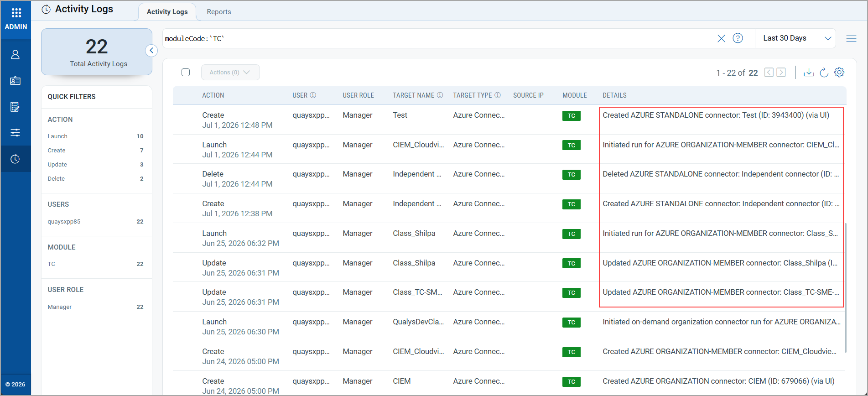Click details 'Initiated on-demand organization connector run'
The image size is (868, 396).
pyautogui.click(x=722, y=322)
